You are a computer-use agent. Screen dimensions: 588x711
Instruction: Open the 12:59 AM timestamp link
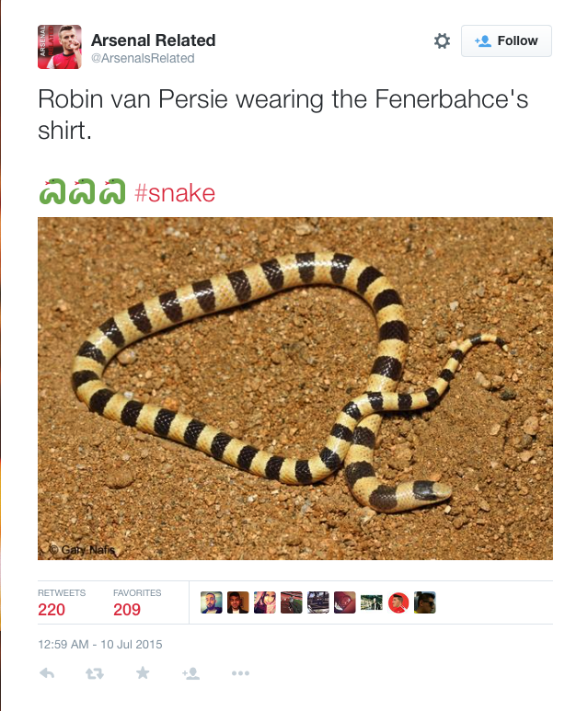(99, 645)
